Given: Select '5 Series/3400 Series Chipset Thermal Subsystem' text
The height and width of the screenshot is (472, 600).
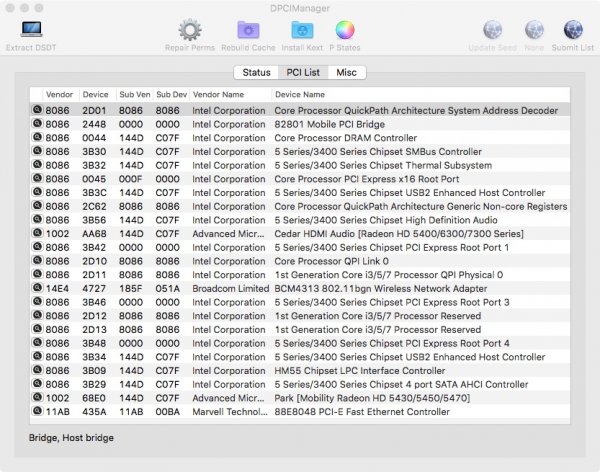Looking at the screenshot, I should tap(383, 165).
